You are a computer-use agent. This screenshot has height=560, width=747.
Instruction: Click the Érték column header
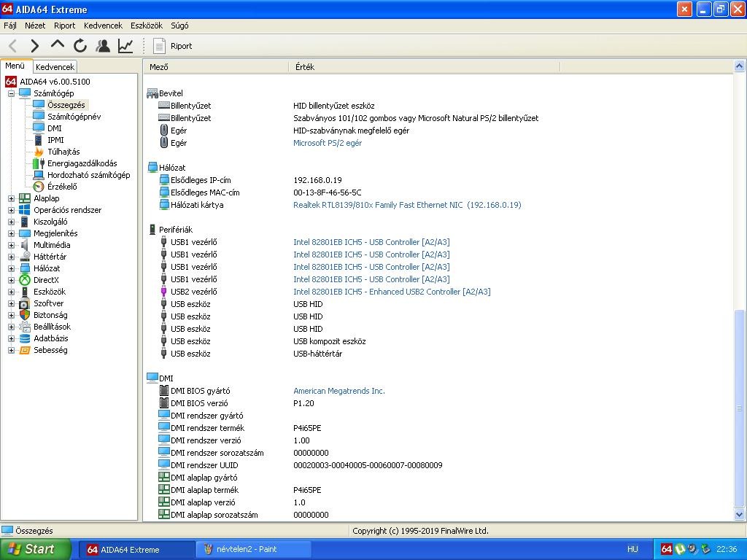pos(424,67)
